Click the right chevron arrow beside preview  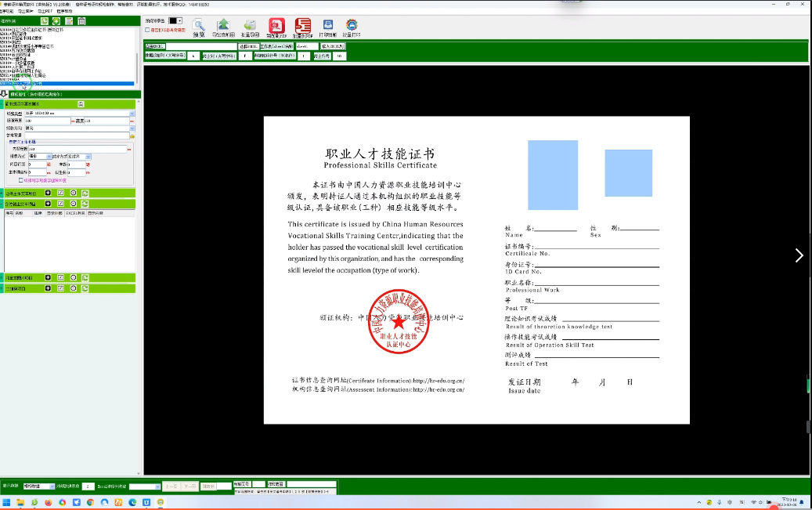[799, 255]
